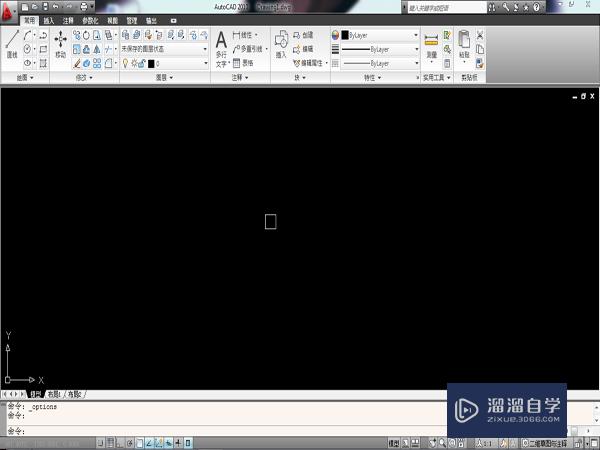Select the Rotate tool in Modify panel

click(86, 36)
